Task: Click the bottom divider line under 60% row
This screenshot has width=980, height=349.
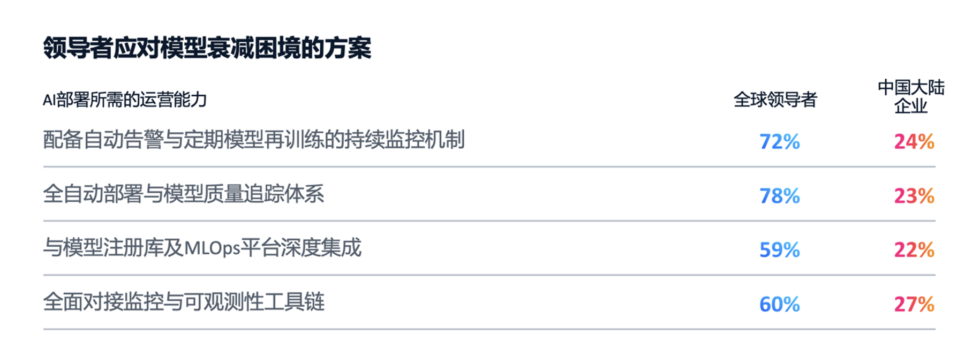Action: tap(489, 329)
